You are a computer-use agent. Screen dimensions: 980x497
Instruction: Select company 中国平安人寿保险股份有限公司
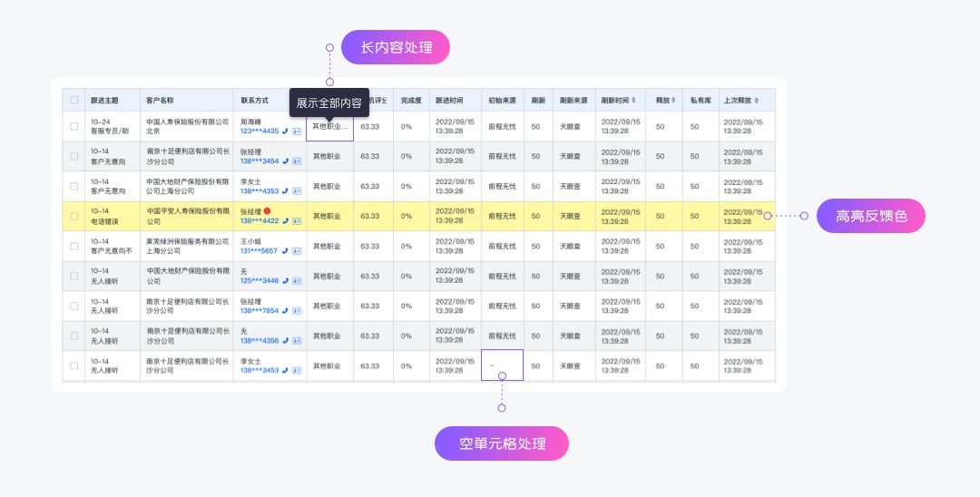pyautogui.click(x=188, y=216)
